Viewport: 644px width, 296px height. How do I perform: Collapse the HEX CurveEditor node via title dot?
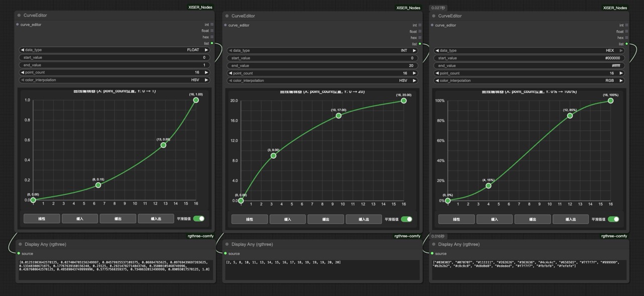point(434,16)
